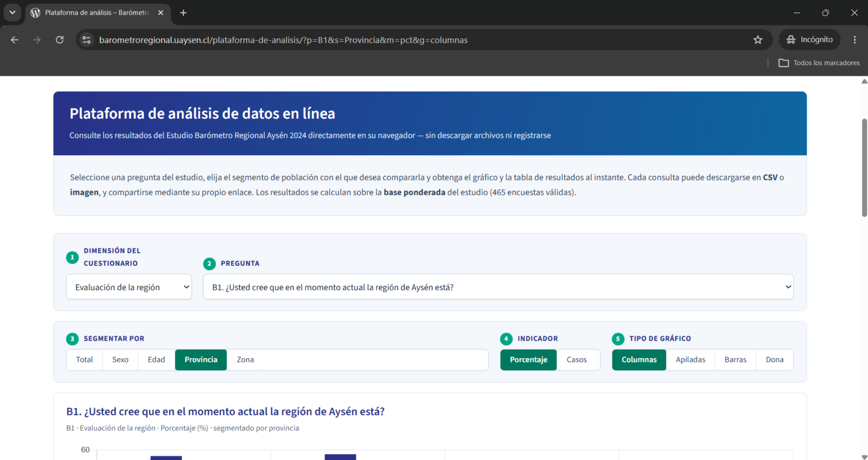View site information icon in address bar
Viewport: 868px width, 460px height.
[x=86, y=40]
